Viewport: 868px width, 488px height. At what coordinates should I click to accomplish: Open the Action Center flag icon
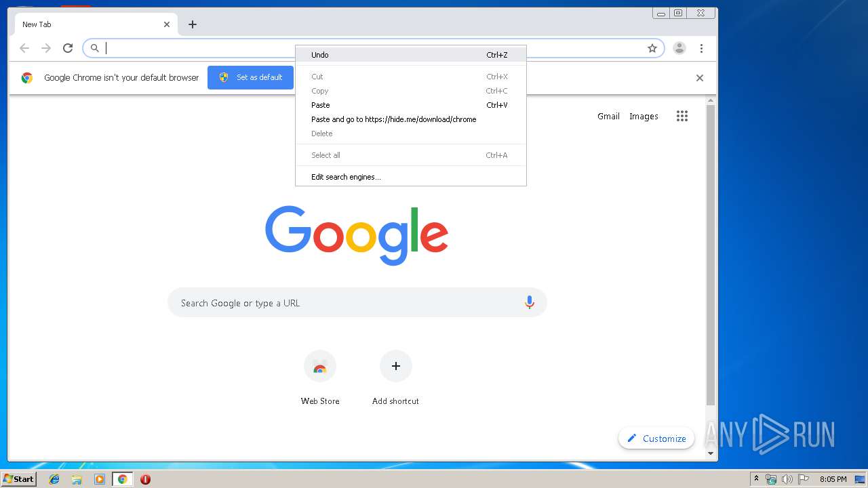[804, 479]
